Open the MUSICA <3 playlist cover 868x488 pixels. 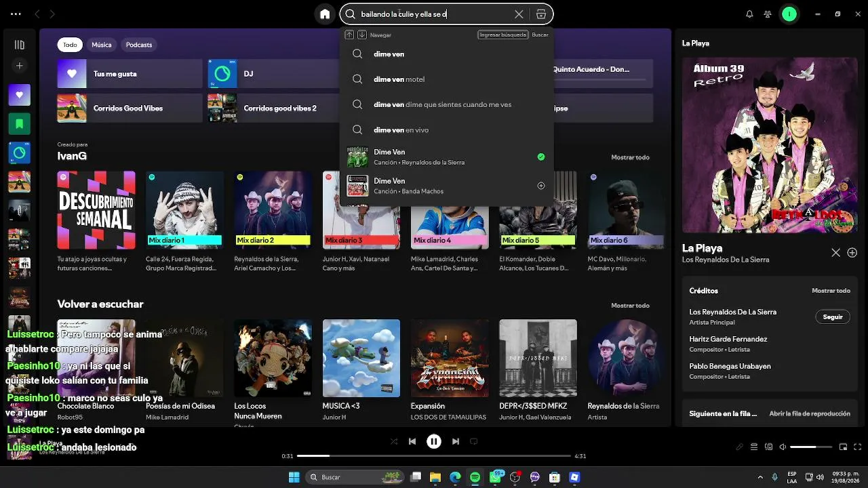[361, 358]
